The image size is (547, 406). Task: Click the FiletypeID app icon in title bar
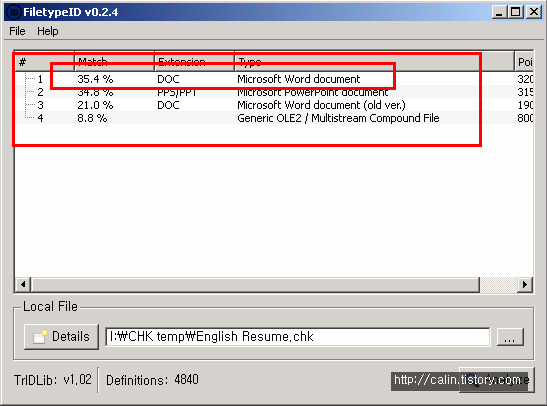coord(14,12)
